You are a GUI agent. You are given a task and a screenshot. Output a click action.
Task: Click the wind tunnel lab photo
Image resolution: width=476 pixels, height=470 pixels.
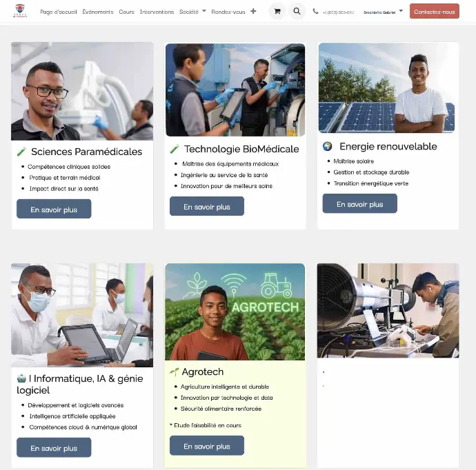[x=388, y=311]
